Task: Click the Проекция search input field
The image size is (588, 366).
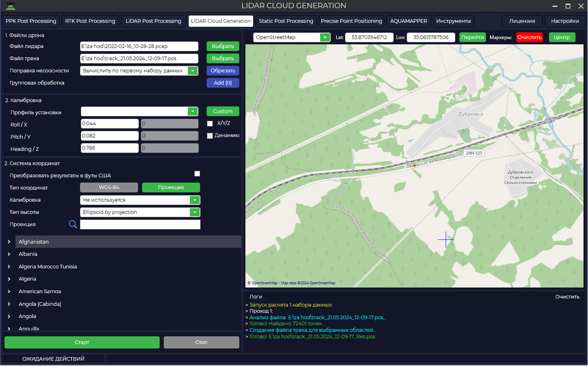Action: [140, 225]
